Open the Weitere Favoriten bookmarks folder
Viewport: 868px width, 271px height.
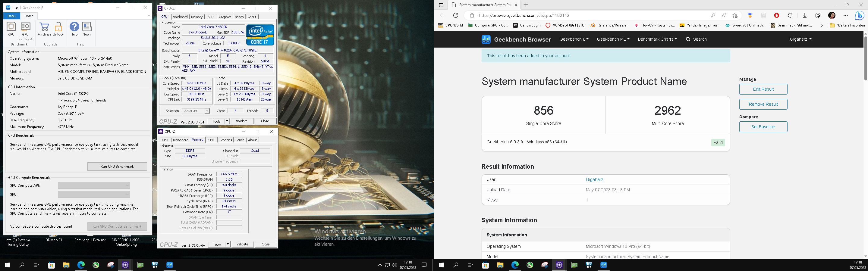pos(847,25)
